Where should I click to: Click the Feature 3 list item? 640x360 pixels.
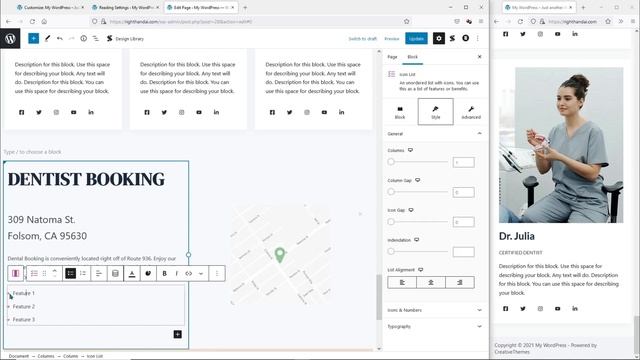pyautogui.click(x=24, y=320)
